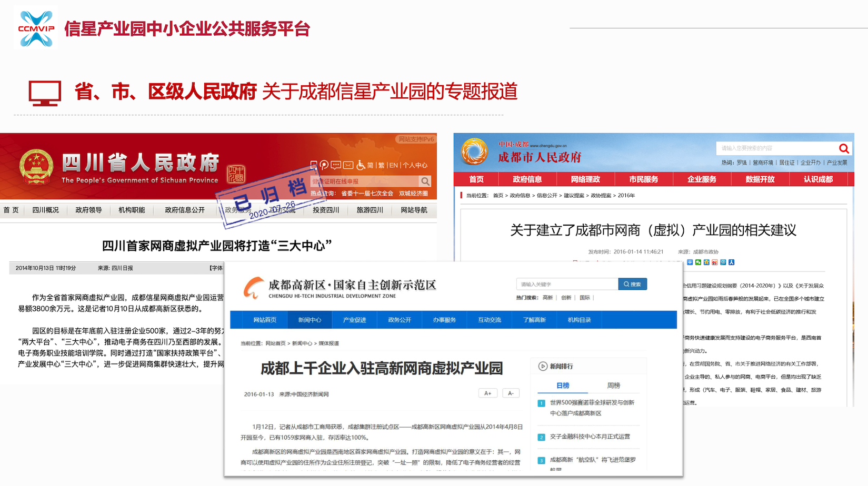Open 企业服务 in Chengdu's red menu

(x=702, y=179)
